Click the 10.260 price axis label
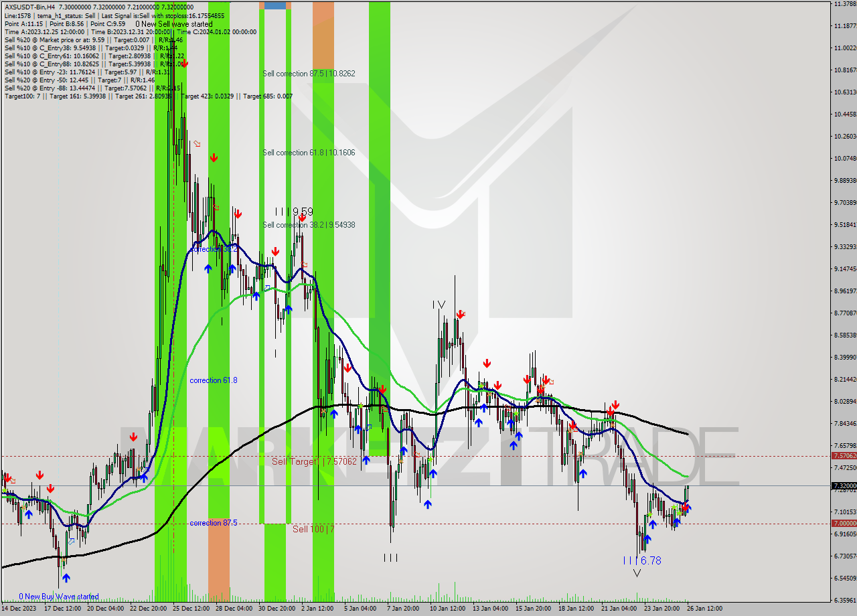Image resolution: width=857 pixels, height=616 pixels. pyautogui.click(x=845, y=137)
